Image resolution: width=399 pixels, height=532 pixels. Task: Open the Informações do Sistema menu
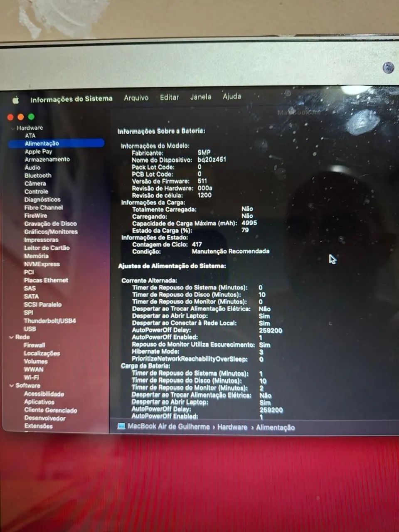[71, 99]
